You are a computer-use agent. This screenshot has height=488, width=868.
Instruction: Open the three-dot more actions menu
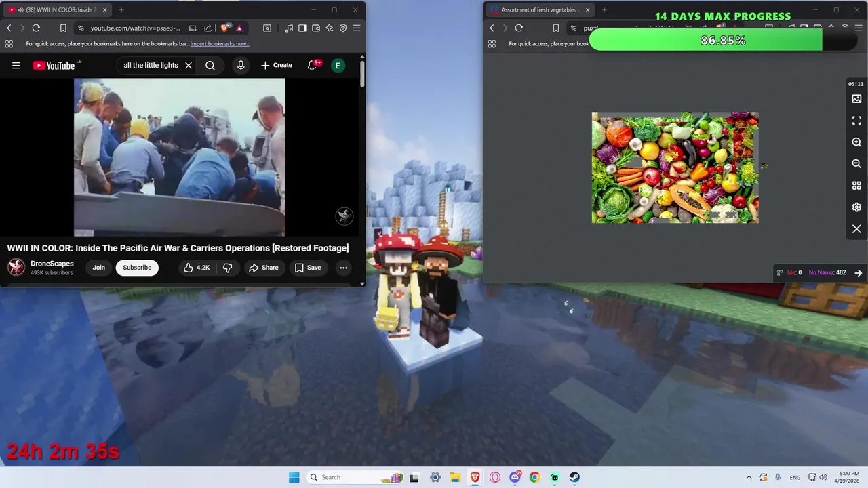pos(344,268)
